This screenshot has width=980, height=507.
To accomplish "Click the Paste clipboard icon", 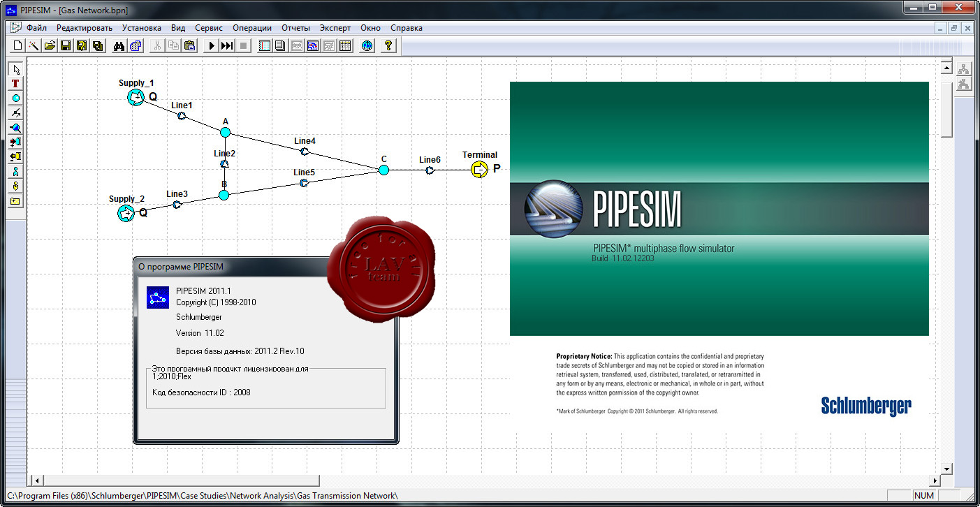I will coord(189,45).
